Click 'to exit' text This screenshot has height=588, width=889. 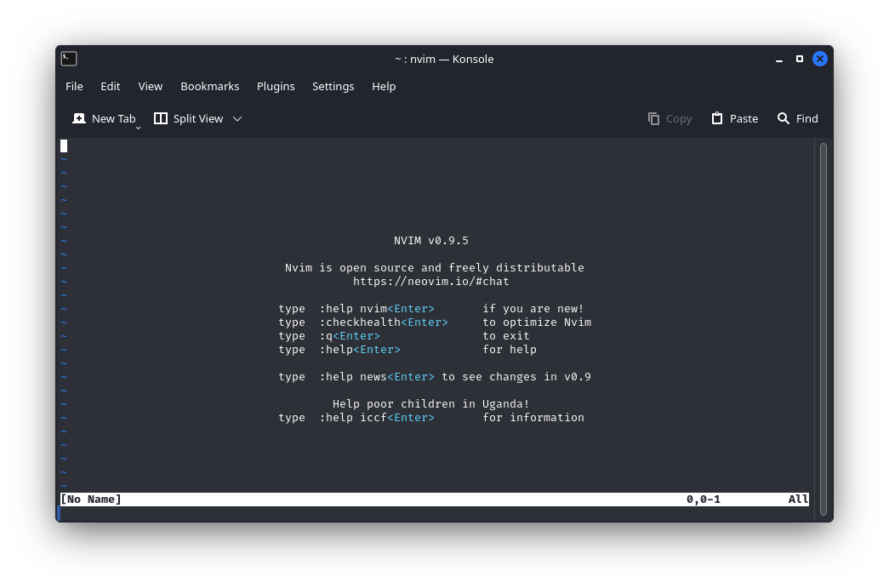click(x=505, y=335)
